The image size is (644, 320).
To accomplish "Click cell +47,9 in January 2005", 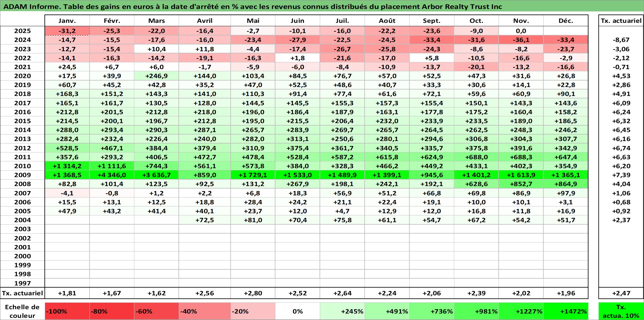I will point(67,211).
